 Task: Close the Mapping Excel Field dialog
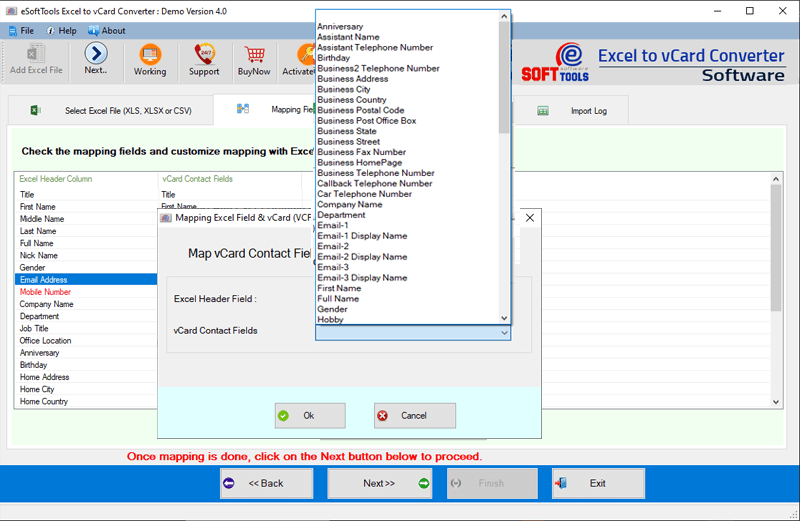[530, 218]
